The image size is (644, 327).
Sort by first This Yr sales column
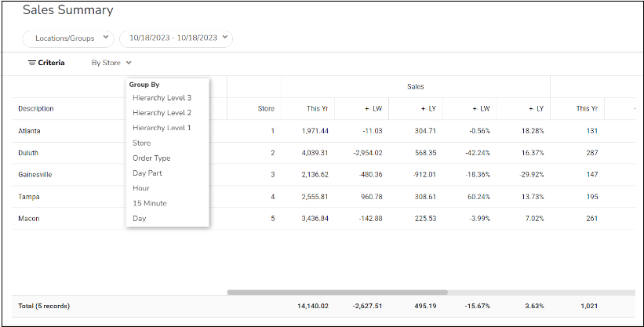[x=313, y=108]
